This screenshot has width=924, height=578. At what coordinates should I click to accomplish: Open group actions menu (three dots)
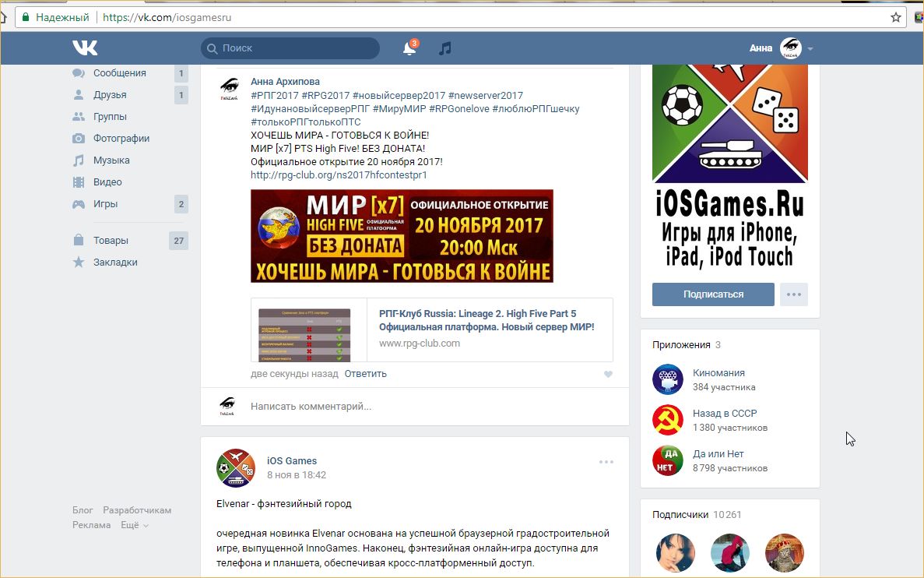(x=794, y=294)
